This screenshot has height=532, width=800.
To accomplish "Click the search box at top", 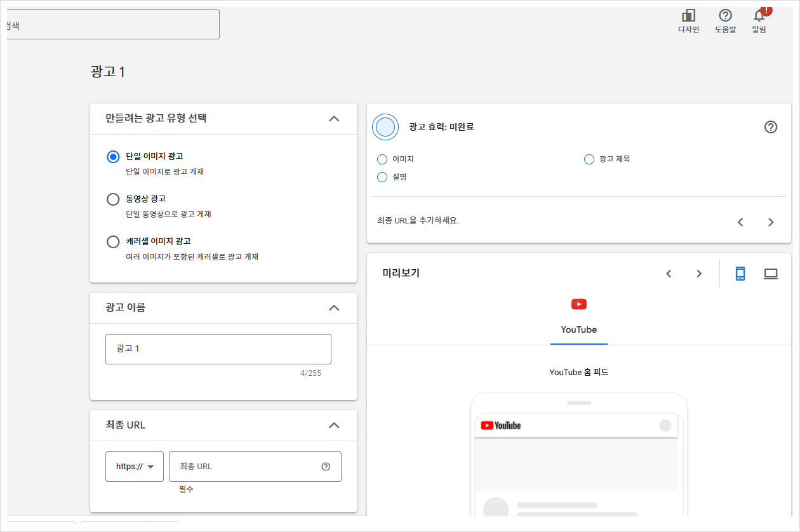I will pos(113,24).
